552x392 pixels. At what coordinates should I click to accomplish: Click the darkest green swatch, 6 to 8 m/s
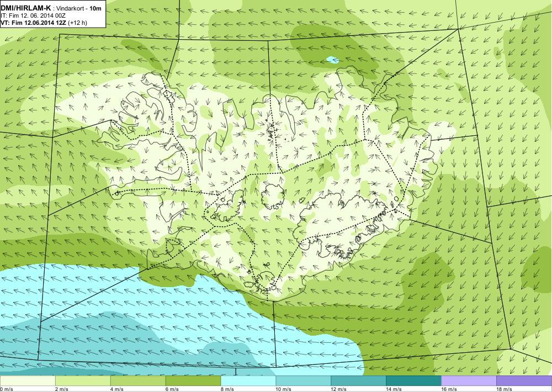click(x=193, y=381)
